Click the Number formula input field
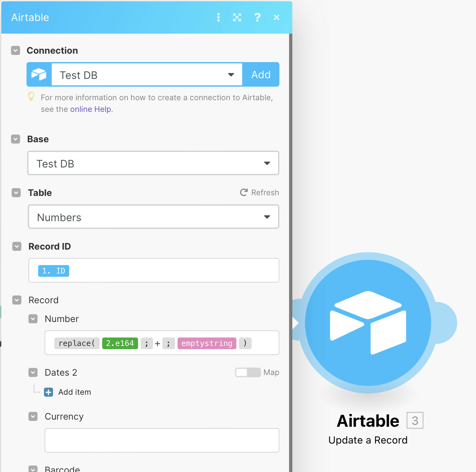476x472 pixels. click(x=162, y=343)
